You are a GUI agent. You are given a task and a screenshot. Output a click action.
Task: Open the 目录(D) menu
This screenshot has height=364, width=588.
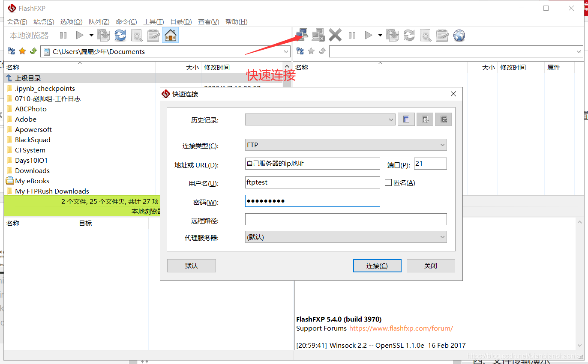pos(181,22)
